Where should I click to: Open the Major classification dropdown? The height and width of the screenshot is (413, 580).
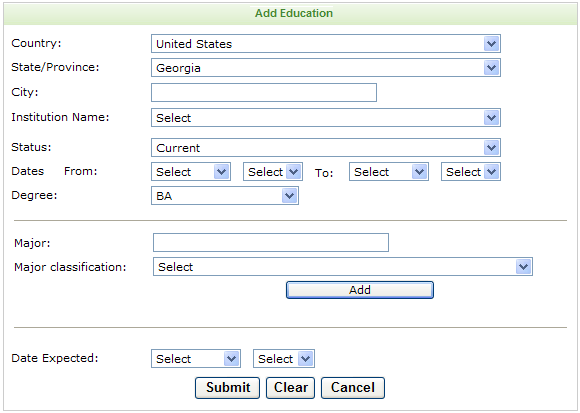tap(343, 267)
